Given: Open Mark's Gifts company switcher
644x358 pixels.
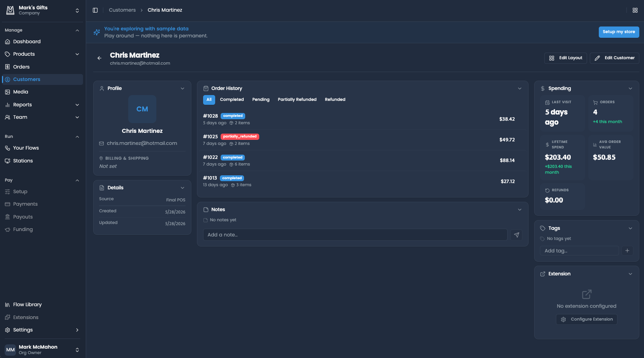Looking at the screenshot, I should click(x=42, y=11).
